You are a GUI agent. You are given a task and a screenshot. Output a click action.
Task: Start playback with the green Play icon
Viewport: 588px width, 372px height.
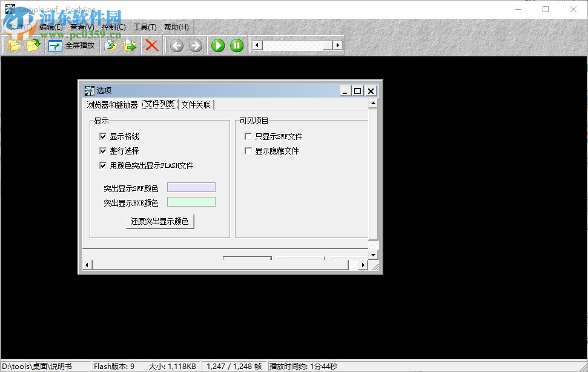point(217,45)
